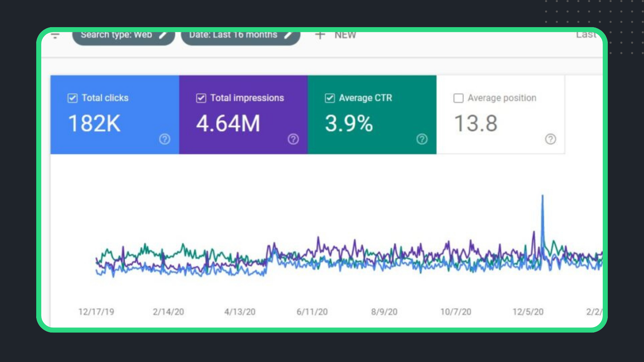Screen dimensions: 644x362
Task: Enable the Average position checkbox
Action: click(x=458, y=98)
